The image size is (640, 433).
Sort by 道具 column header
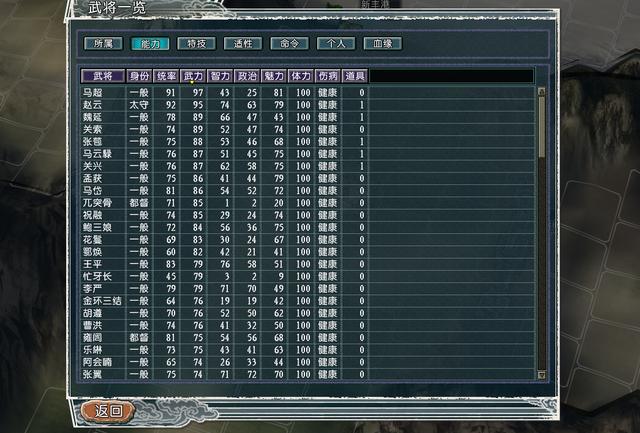[355, 76]
